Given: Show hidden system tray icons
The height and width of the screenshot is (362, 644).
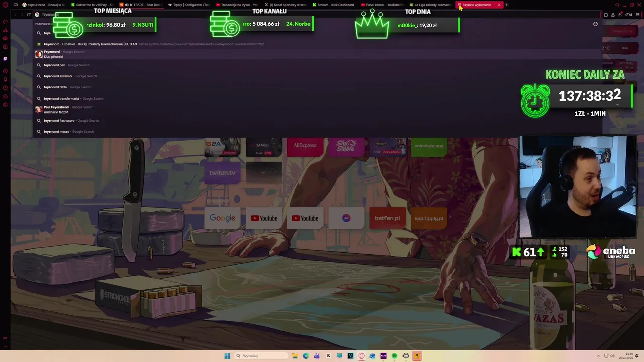Looking at the screenshot, I should pyautogui.click(x=598, y=356).
